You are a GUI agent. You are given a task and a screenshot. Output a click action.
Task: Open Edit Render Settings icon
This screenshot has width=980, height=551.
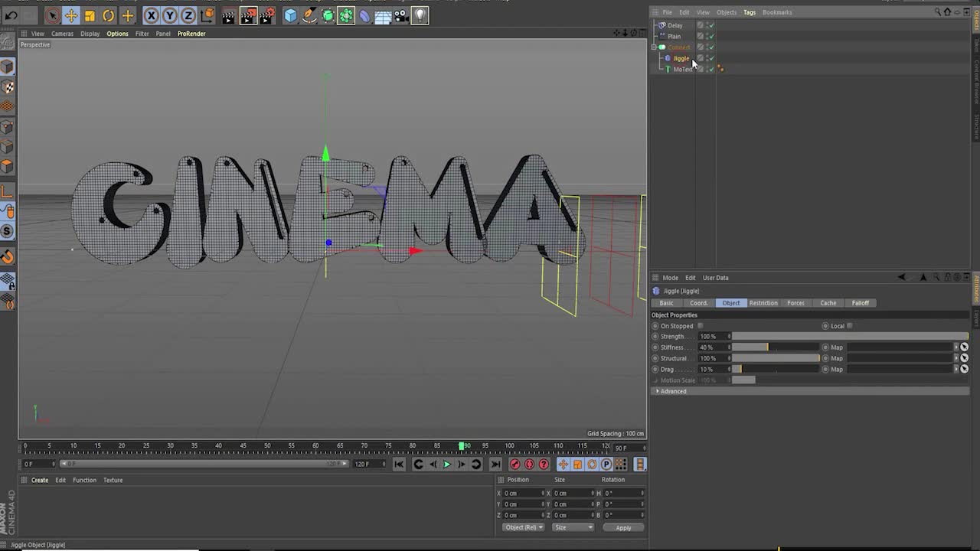[267, 15]
